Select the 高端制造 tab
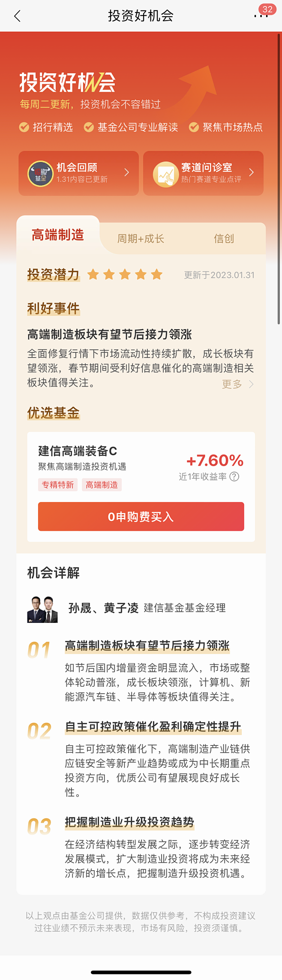 tap(58, 235)
